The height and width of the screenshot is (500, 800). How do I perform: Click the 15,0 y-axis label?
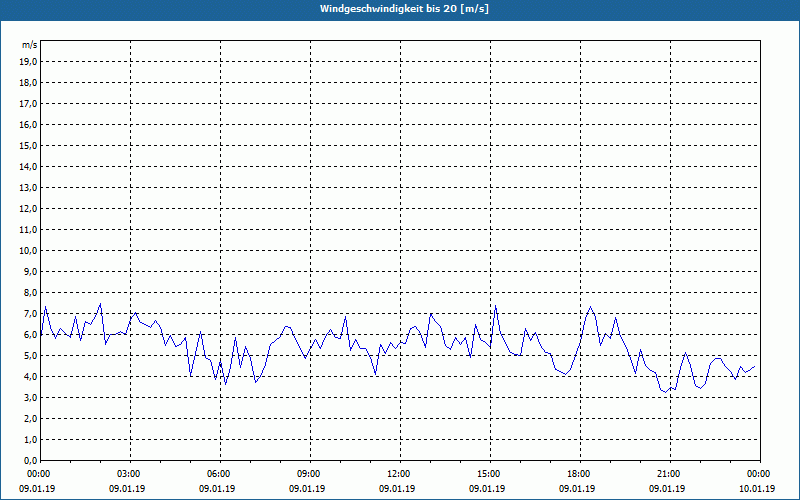[x=28, y=145]
